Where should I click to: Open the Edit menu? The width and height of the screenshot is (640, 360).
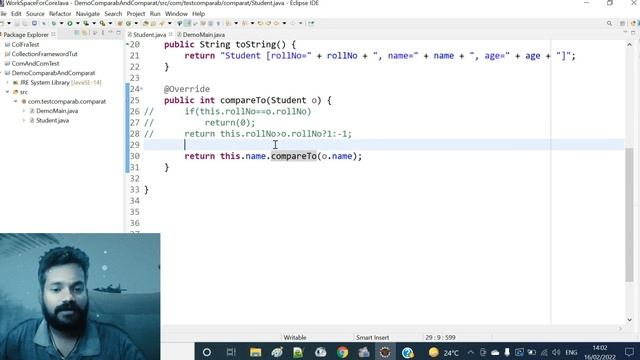point(16,13)
